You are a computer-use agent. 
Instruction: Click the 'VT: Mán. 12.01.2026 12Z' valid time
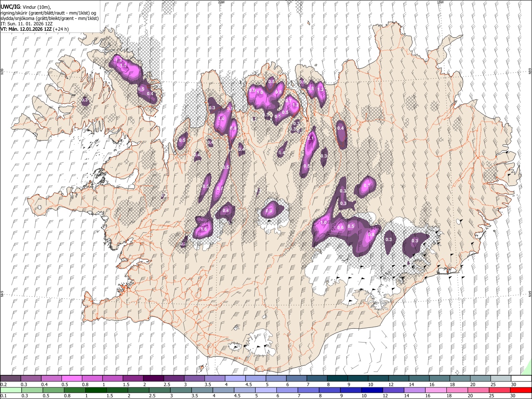[26, 29]
